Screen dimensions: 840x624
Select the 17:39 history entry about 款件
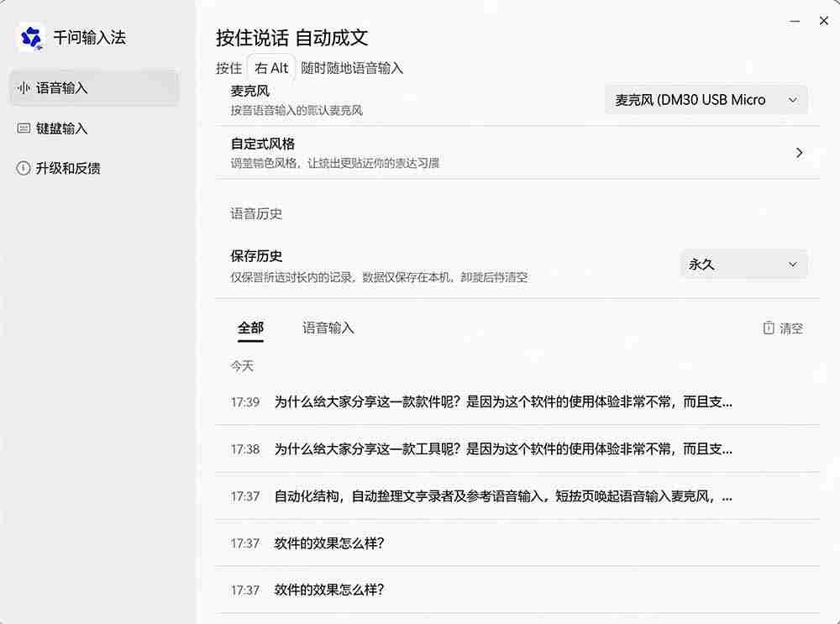point(517,401)
